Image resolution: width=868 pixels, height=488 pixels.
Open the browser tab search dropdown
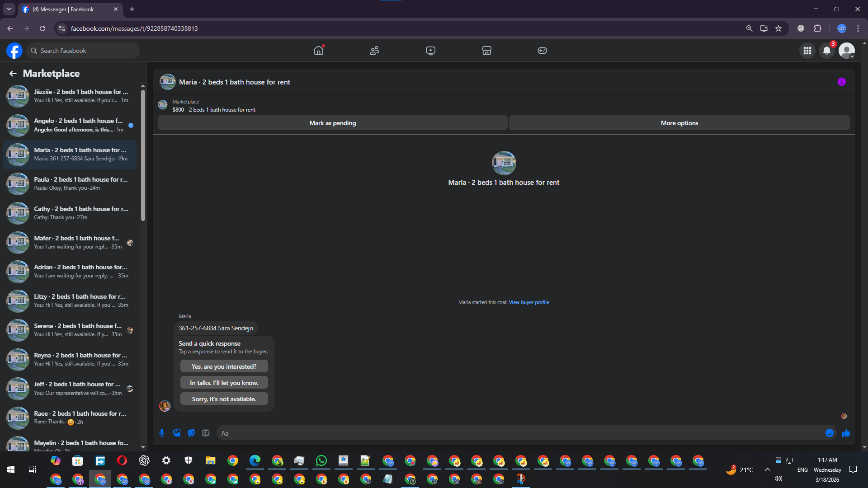click(9, 9)
